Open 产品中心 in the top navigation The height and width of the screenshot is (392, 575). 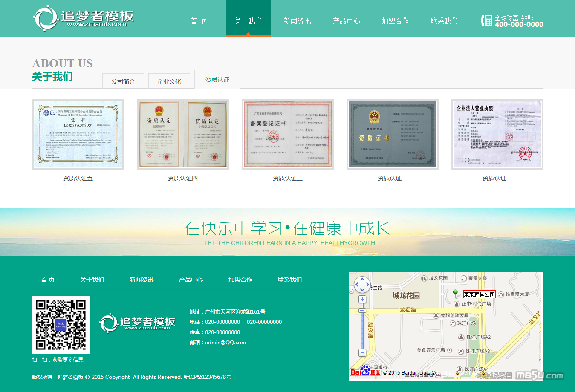[x=346, y=21]
